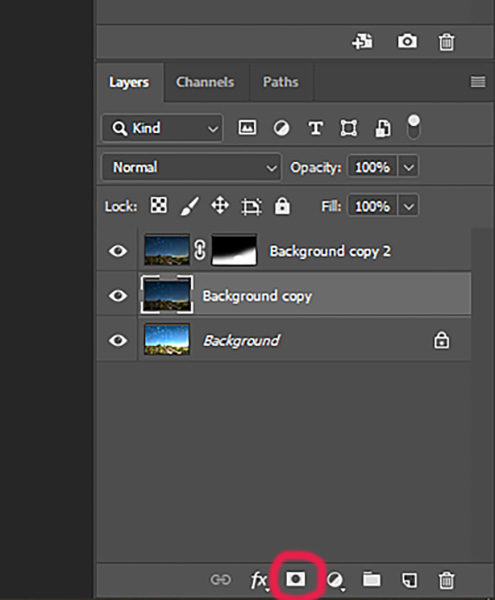The image size is (495, 600).
Task: Click the Background copy layer thumbnail
Action: tap(166, 295)
